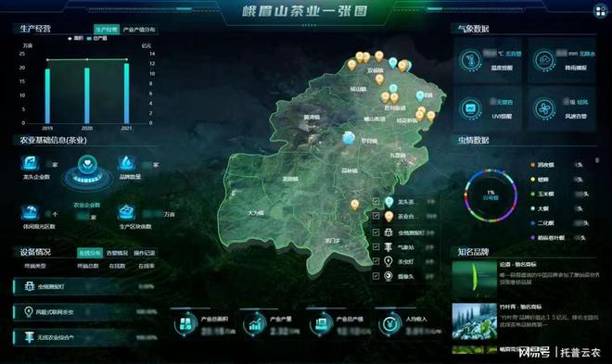This screenshot has width=612, height=364.
Task: Click the 人均收入 yen coin icon
Action: point(389,324)
